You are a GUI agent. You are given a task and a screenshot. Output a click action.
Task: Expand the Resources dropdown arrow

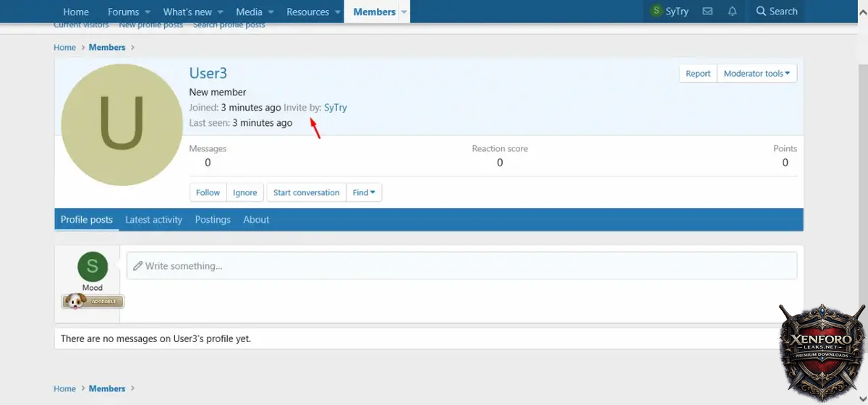(337, 12)
